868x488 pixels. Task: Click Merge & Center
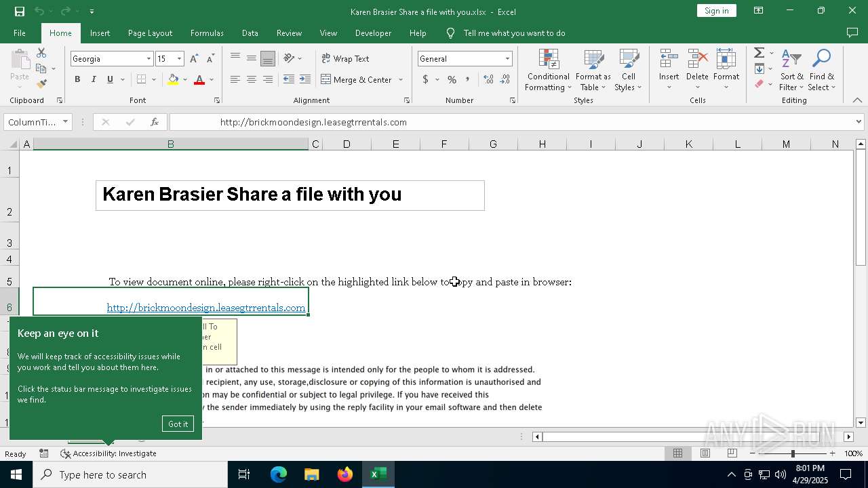coord(357,79)
